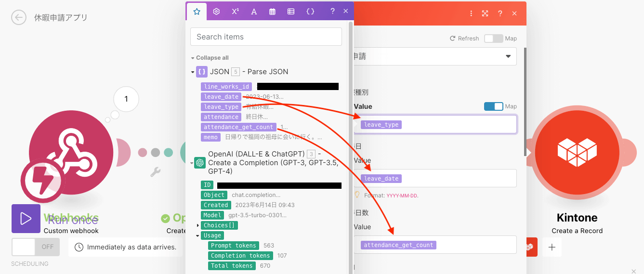Open the general functions gear tab

click(216, 12)
